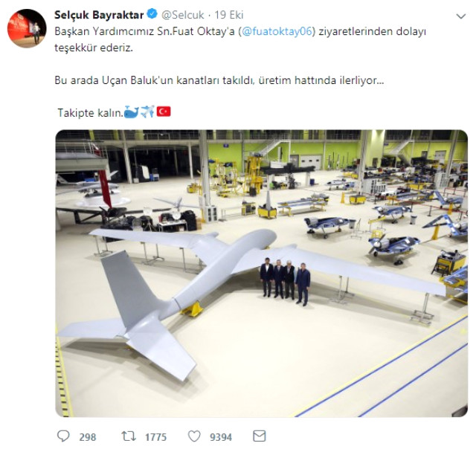Retweet using the retweet arrows icon

(x=129, y=436)
